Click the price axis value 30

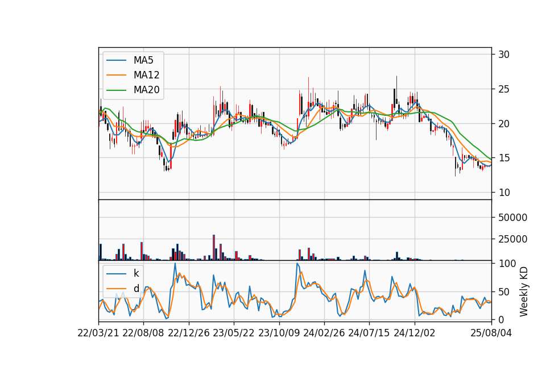[x=504, y=55]
